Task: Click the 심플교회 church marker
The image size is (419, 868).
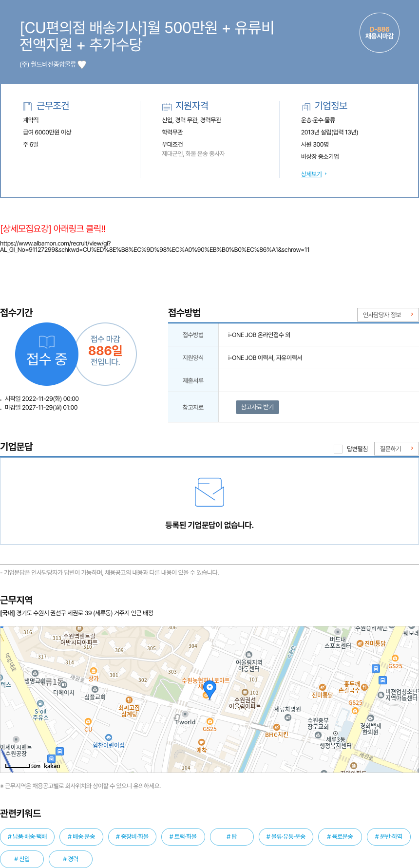Action: tap(95, 689)
